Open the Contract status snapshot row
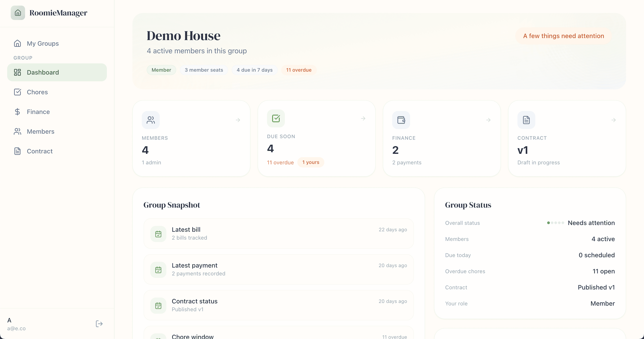This screenshot has width=644, height=339. 278,305
